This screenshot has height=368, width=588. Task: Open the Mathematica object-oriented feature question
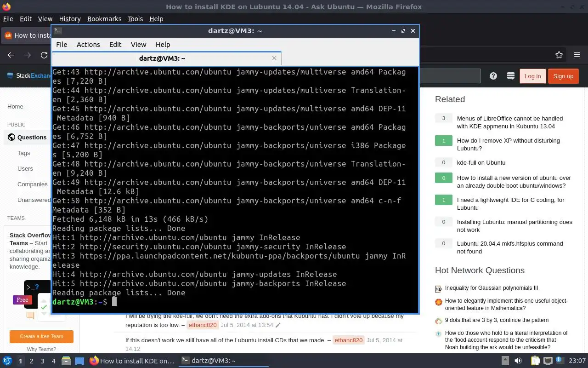tap(506, 305)
